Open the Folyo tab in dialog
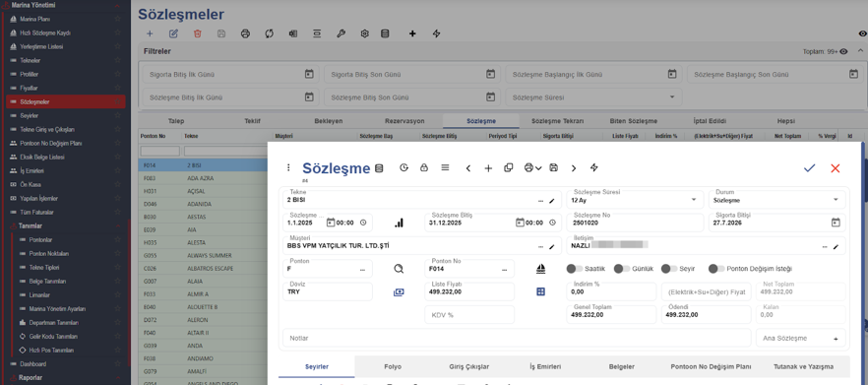This screenshot has width=868, height=385. [393, 366]
